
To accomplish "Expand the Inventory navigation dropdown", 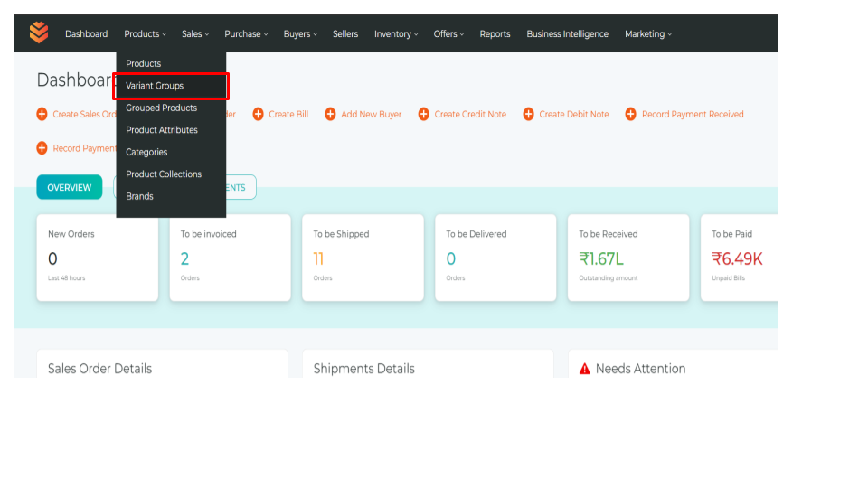I will pyautogui.click(x=396, y=33).
